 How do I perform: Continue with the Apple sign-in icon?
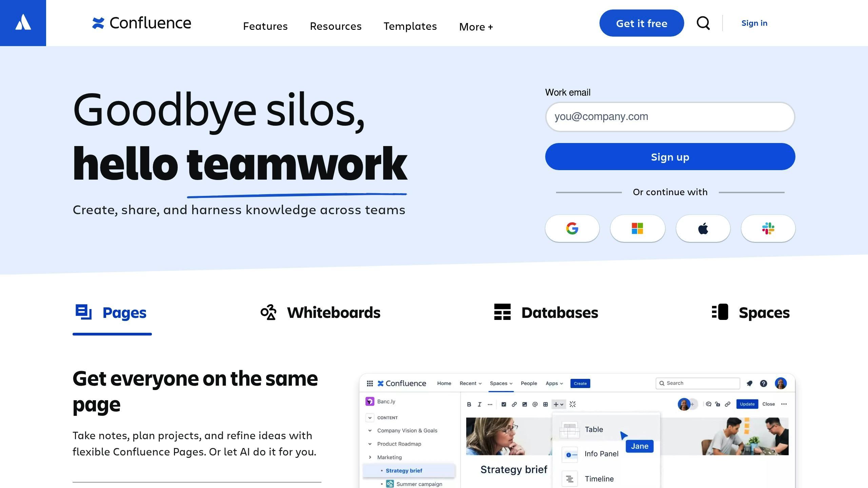tap(703, 228)
